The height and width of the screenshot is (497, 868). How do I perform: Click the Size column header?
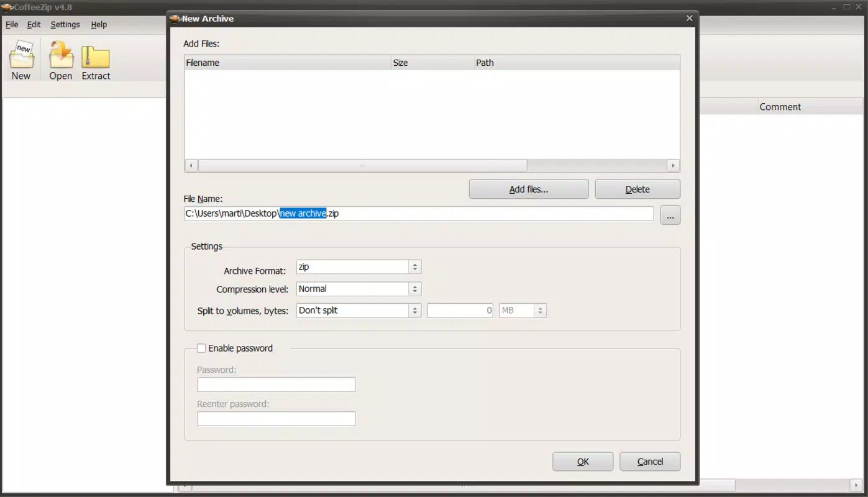[432, 63]
